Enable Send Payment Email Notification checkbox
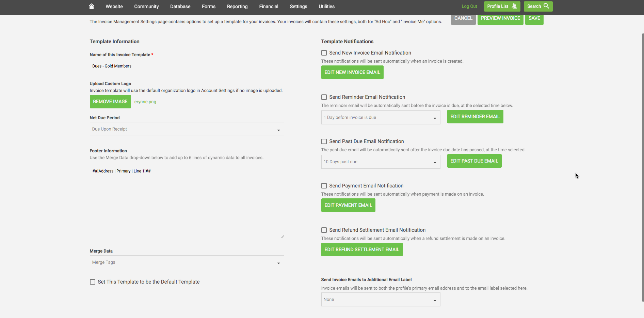Viewport: 644px width, 318px height. [x=324, y=186]
